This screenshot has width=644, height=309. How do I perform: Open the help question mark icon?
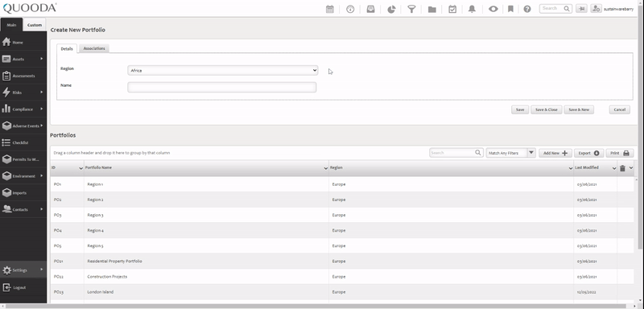[x=527, y=9]
